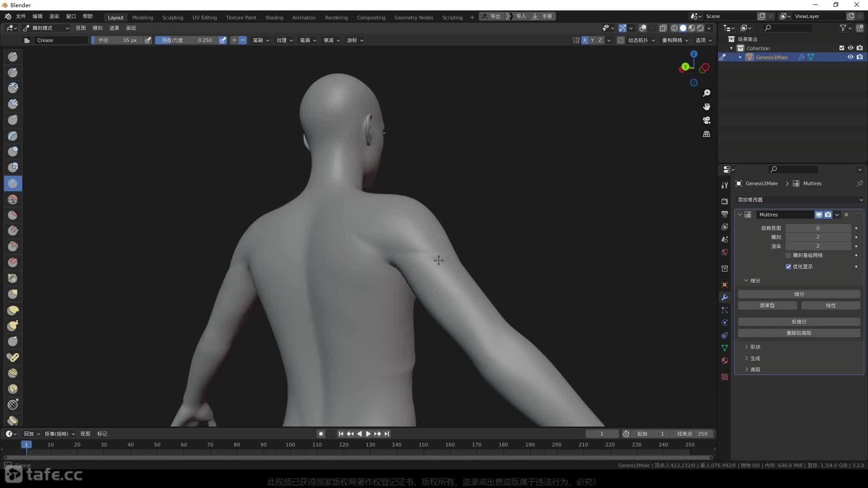
Task: Enable Z axis symmetry
Action: click(x=600, y=40)
